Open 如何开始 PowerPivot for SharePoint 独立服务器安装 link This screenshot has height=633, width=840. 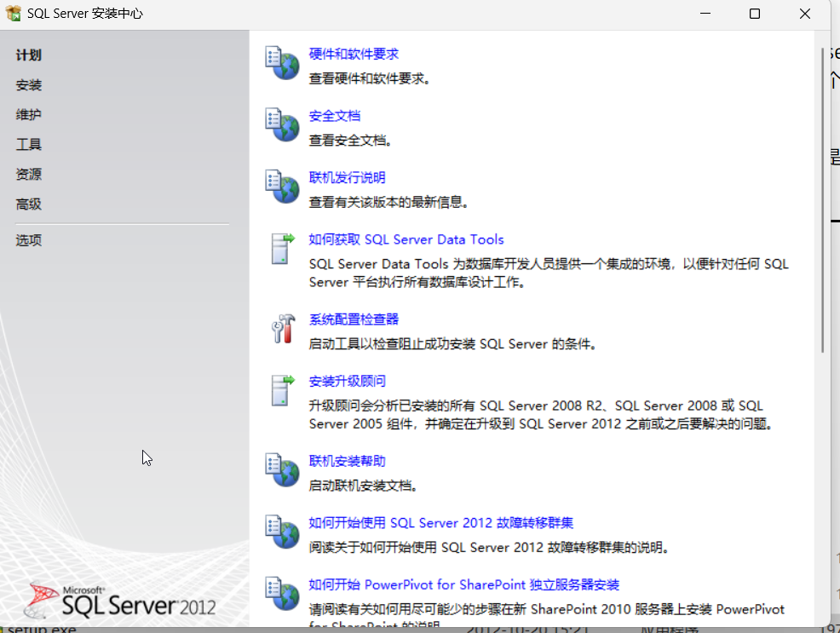click(x=464, y=584)
